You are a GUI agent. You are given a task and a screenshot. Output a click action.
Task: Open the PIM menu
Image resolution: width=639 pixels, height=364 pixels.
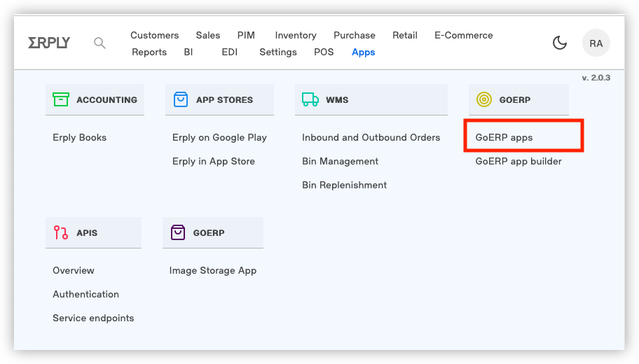point(246,36)
